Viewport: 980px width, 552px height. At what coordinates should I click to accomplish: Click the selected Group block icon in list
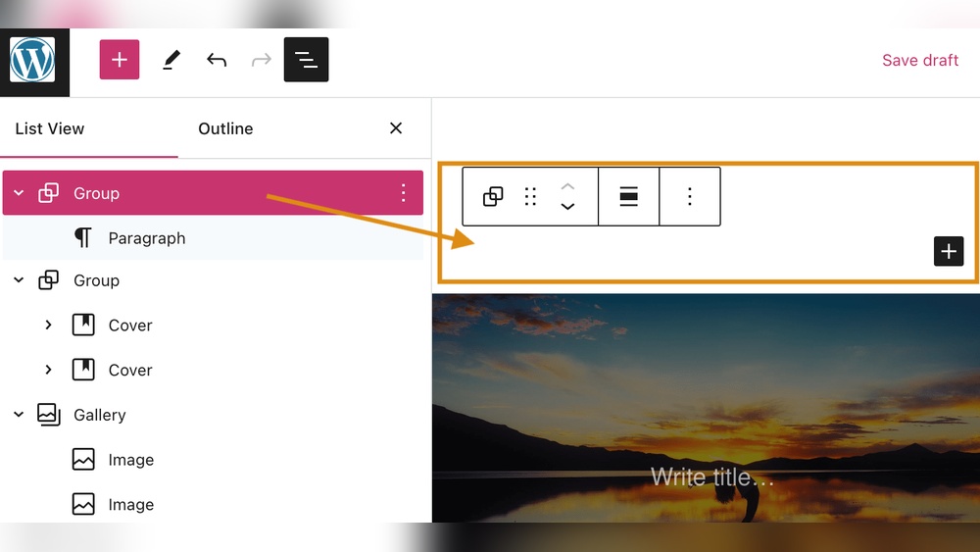49,193
